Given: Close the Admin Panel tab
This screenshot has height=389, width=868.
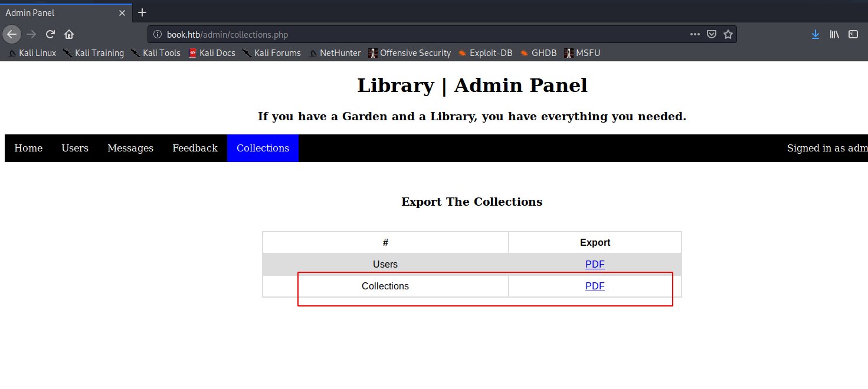Looking at the screenshot, I should click(122, 12).
